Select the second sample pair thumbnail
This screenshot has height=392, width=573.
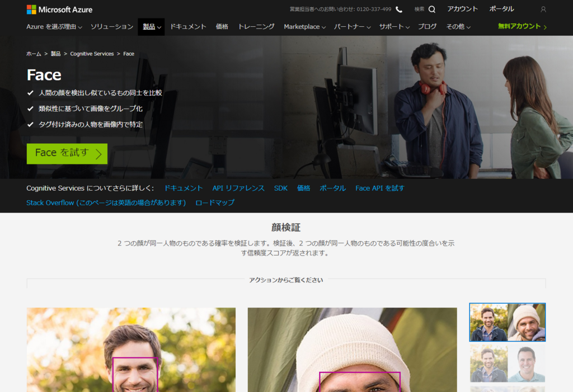click(x=507, y=363)
